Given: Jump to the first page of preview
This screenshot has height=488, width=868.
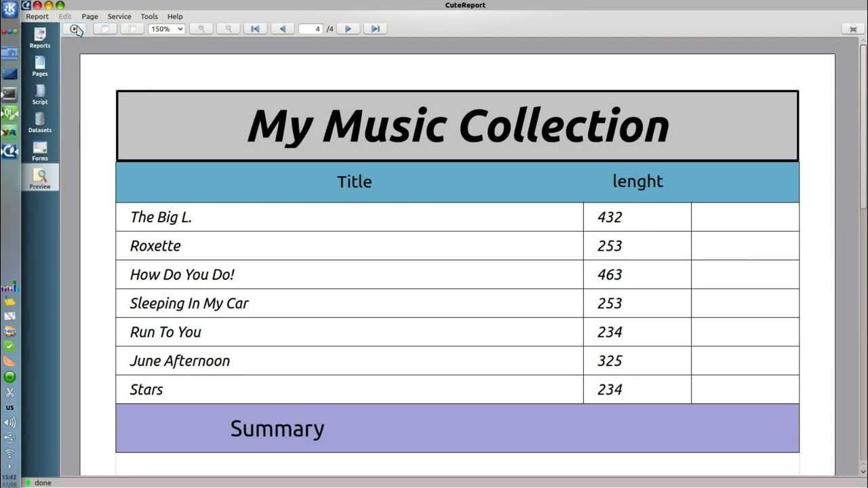Looking at the screenshot, I should 255,29.
